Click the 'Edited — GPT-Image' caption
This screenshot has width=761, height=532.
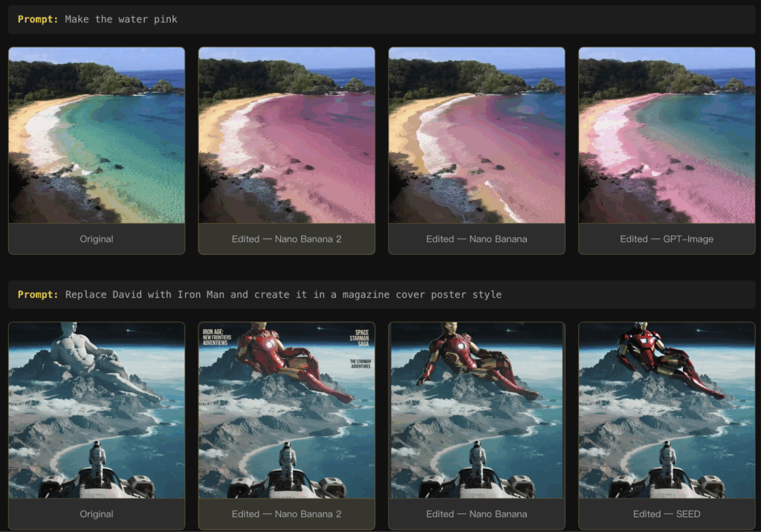pos(667,239)
